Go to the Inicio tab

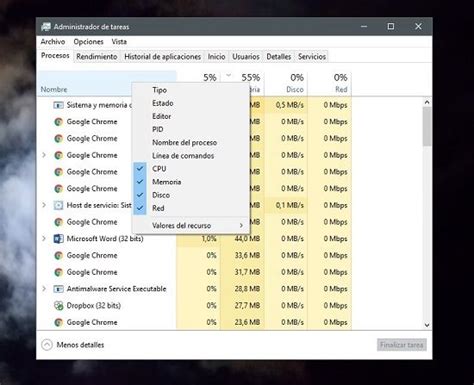click(216, 57)
